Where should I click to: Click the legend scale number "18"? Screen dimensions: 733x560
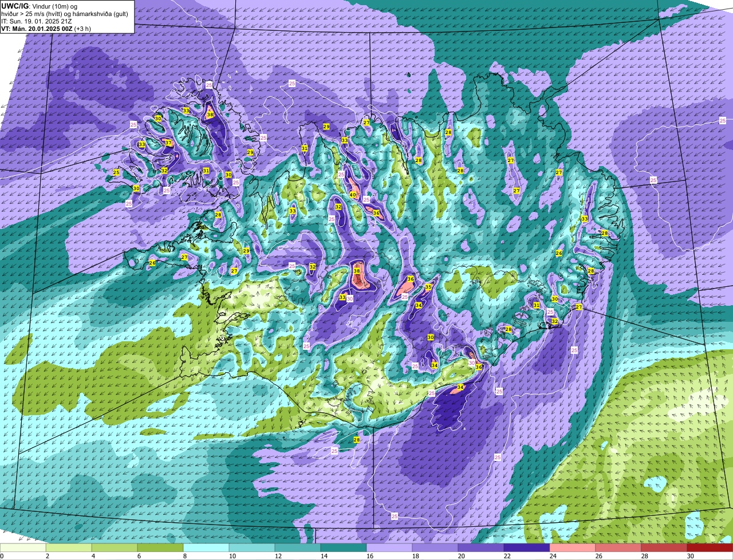416,556
